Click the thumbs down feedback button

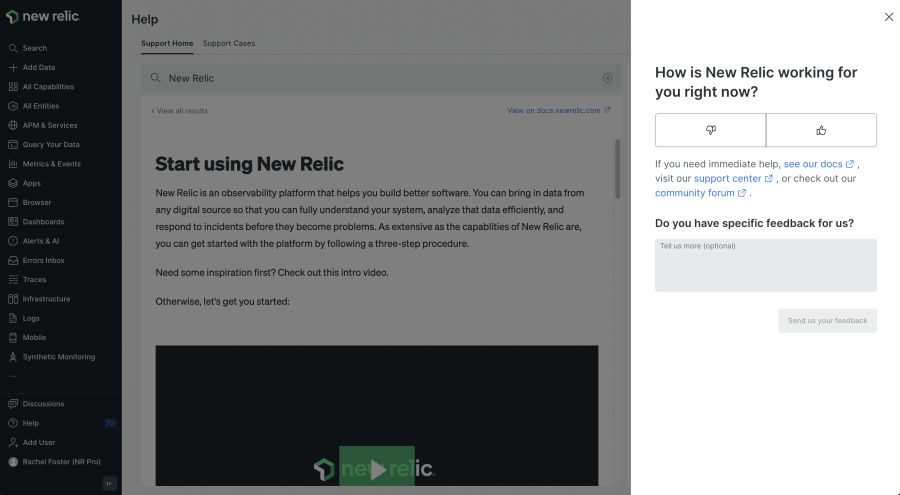tap(710, 130)
